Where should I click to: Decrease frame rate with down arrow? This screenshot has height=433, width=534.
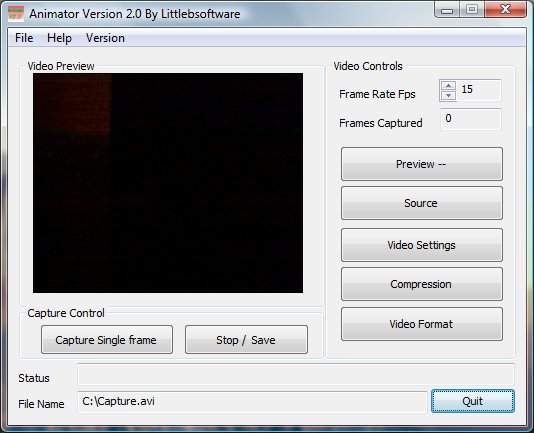click(x=449, y=95)
